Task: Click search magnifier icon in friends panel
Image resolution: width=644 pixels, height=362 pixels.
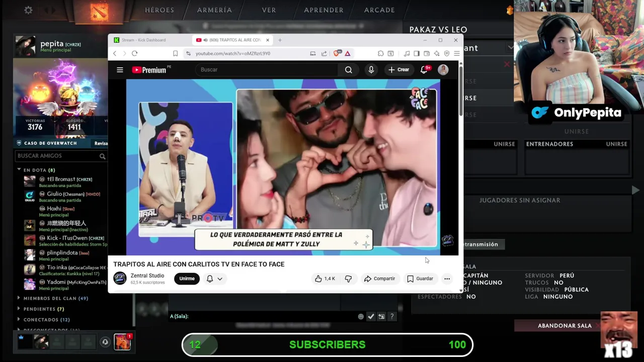Action: click(x=102, y=156)
